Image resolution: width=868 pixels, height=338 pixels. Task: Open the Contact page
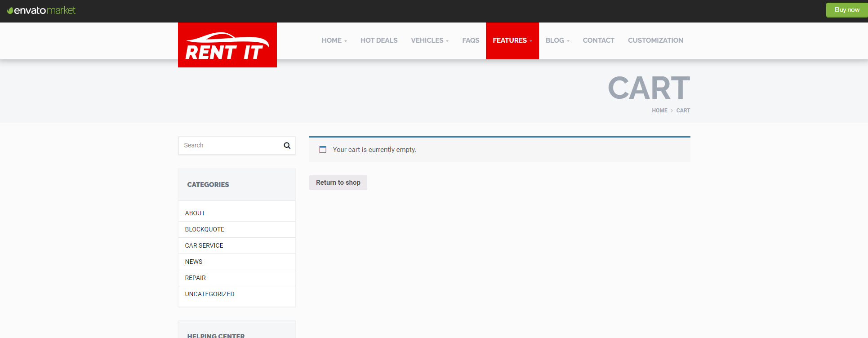click(x=598, y=40)
